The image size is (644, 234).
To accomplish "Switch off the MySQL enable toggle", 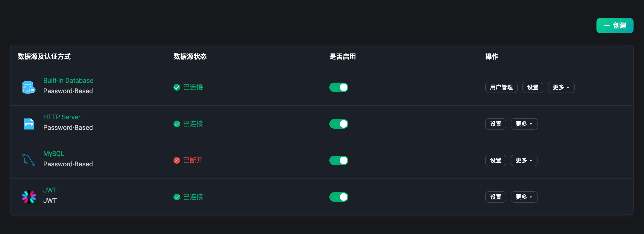I will click(338, 160).
